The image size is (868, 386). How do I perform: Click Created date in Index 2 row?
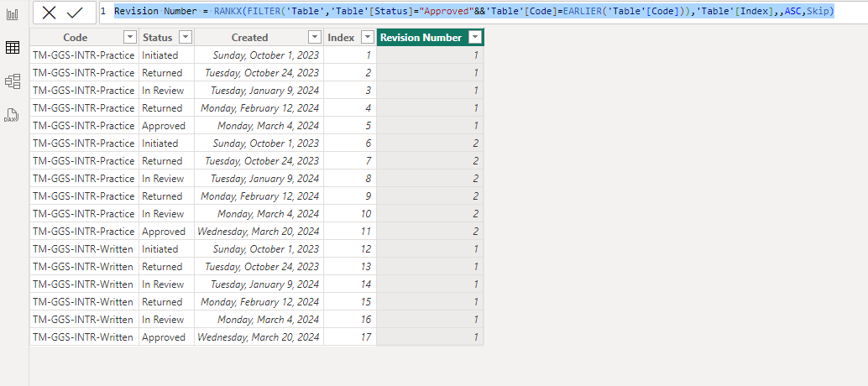pos(259,72)
